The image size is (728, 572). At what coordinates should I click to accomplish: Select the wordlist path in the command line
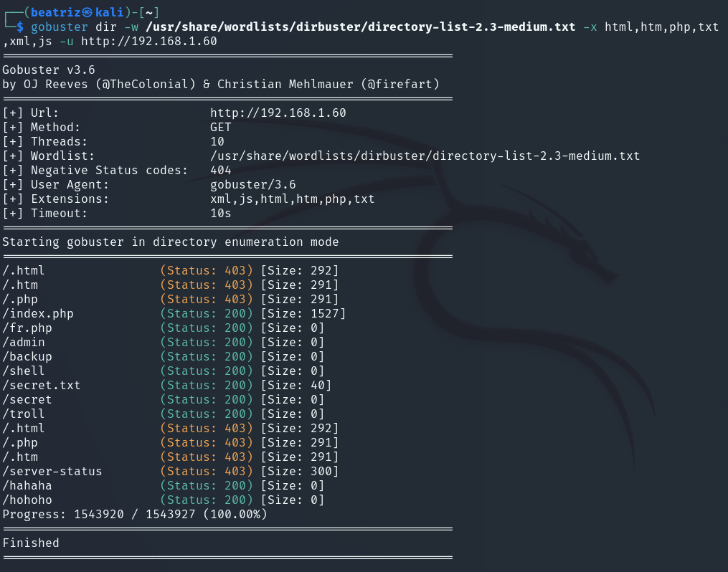[x=360, y=27]
